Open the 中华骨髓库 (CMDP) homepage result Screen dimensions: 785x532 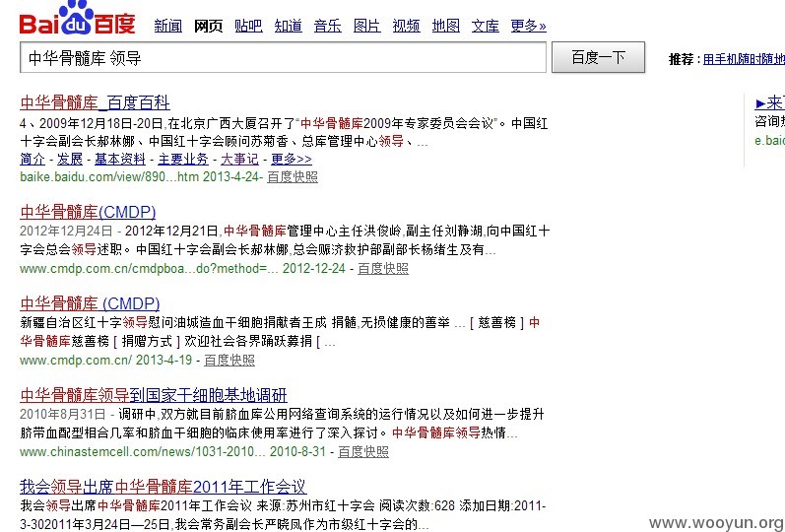[90, 303]
